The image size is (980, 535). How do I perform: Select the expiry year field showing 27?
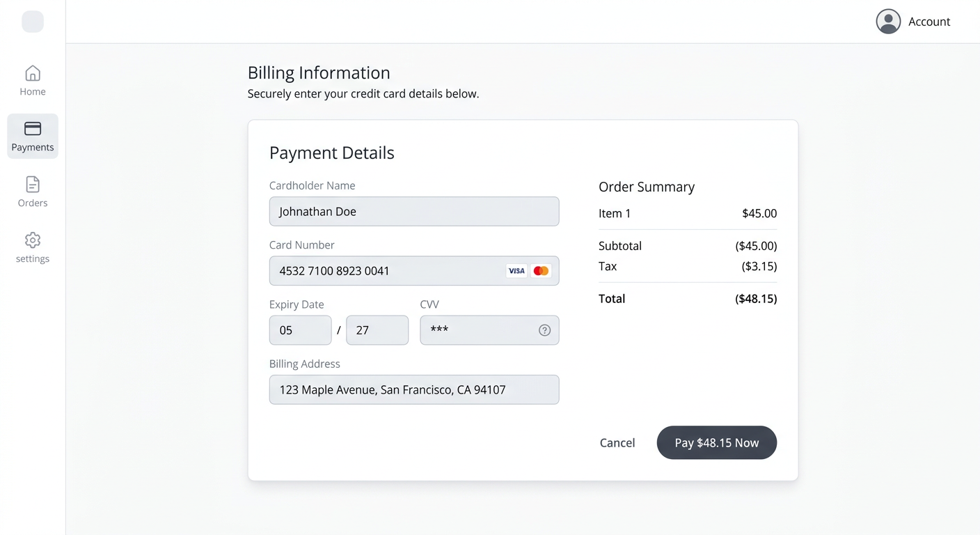(x=377, y=330)
